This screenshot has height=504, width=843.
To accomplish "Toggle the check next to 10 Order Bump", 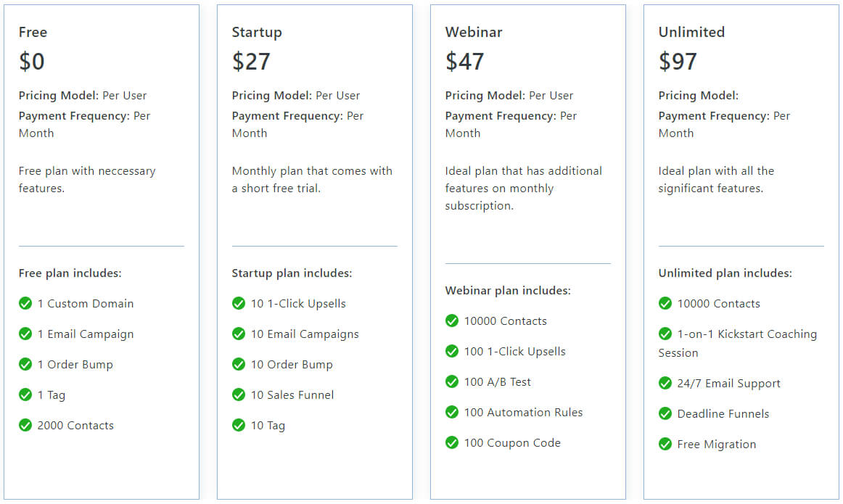I will [x=239, y=364].
